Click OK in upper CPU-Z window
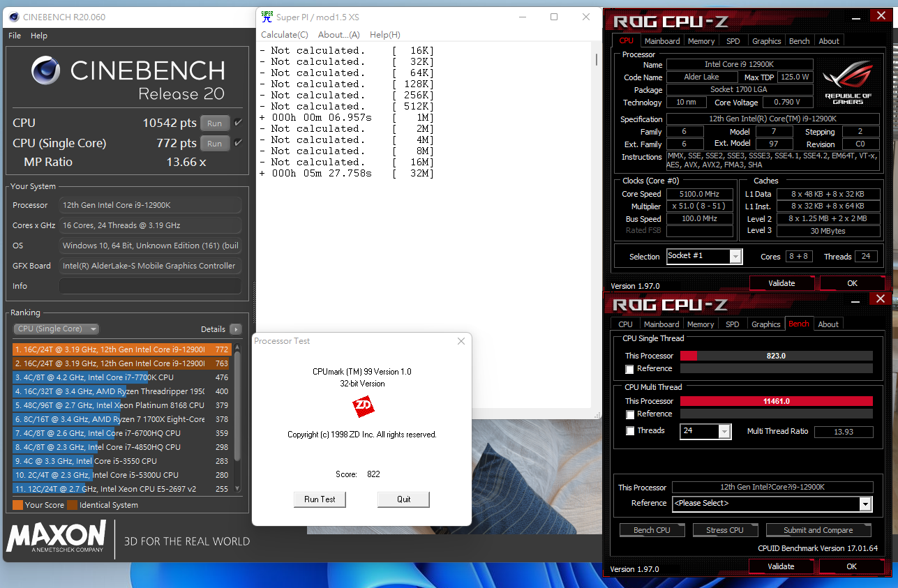898x588 pixels. [852, 283]
